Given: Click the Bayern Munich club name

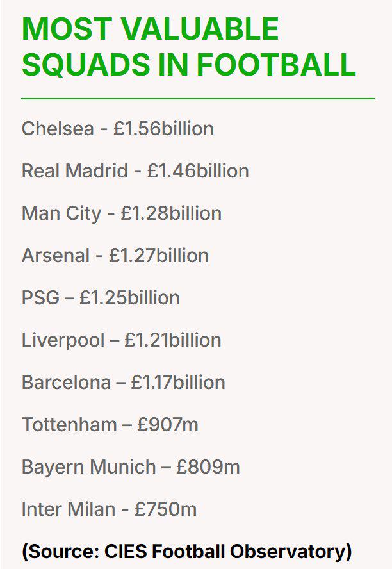Looking at the screenshot, I should (88, 467).
